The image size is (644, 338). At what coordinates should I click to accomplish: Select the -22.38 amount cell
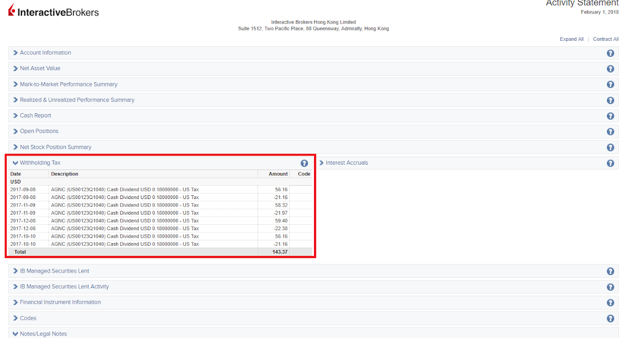pos(281,229)
